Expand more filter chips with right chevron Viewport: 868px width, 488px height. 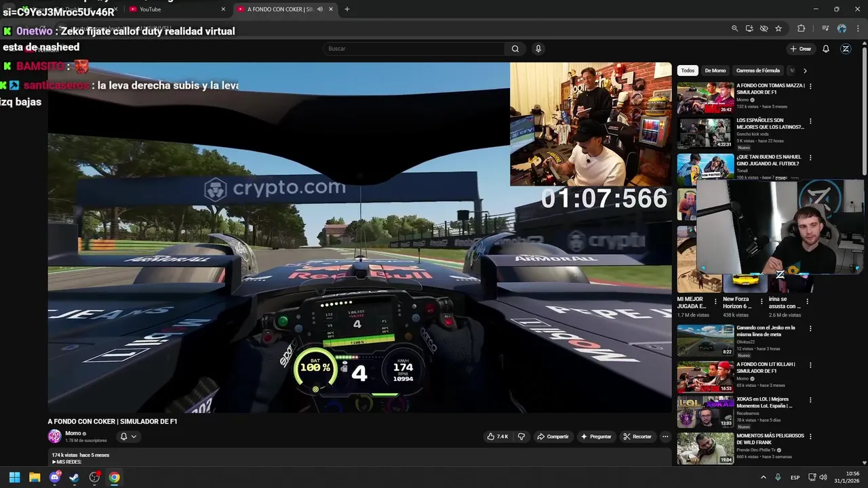click(805, 70)
